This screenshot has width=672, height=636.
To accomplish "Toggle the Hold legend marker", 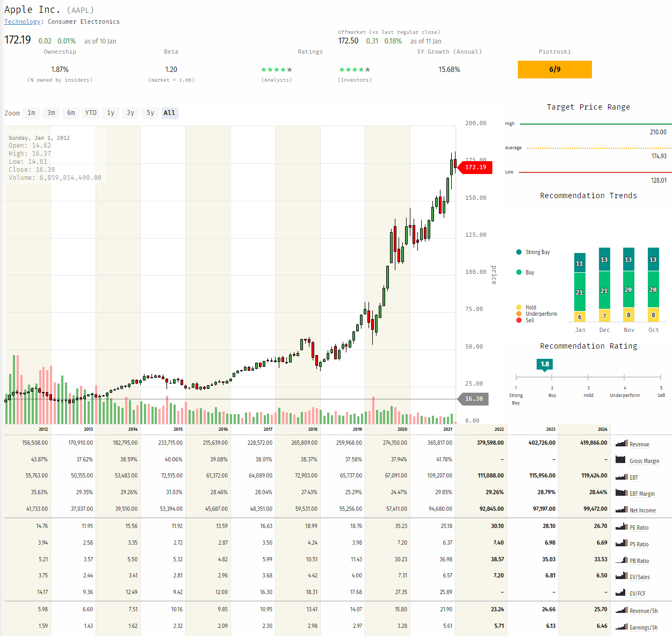I will click(519, 307).
